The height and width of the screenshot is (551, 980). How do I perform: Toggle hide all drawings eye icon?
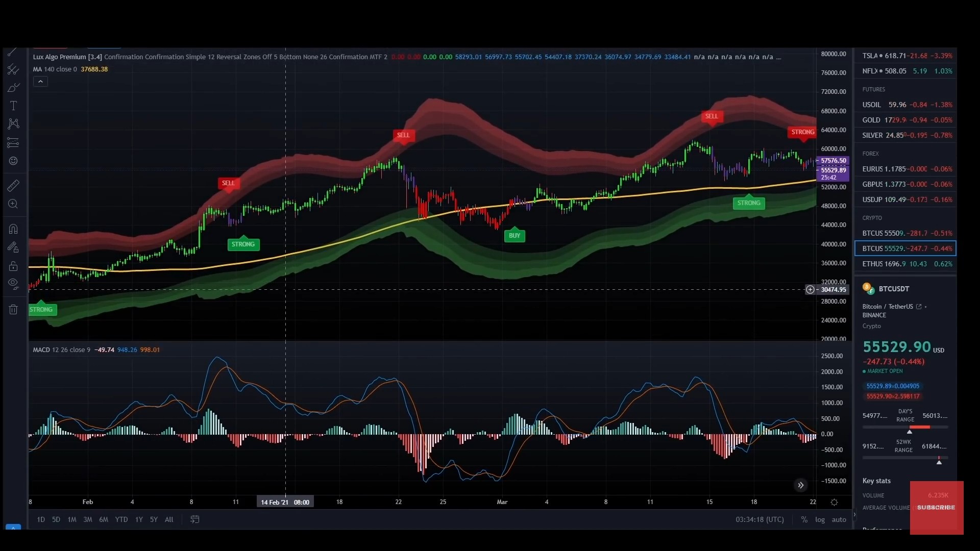point(13,284)
